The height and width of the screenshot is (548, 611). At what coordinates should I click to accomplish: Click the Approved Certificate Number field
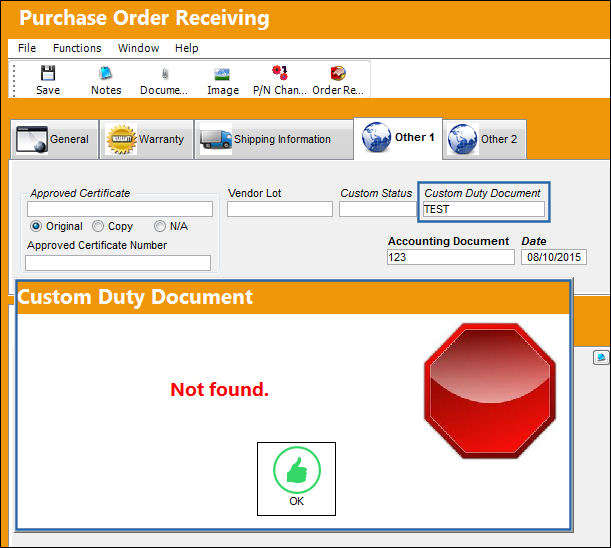coord(118,263)
